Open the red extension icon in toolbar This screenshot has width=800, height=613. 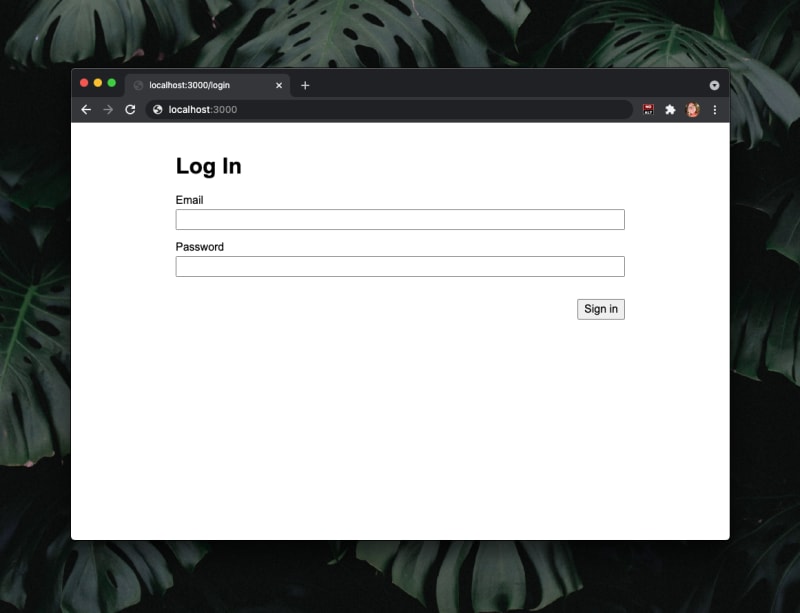(648, 109)
